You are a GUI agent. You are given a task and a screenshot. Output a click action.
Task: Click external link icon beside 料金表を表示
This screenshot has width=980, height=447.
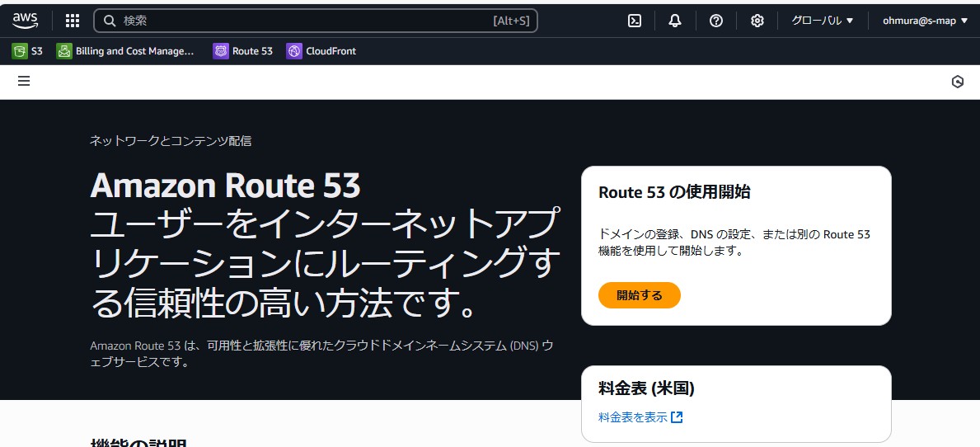coord(676,417)
